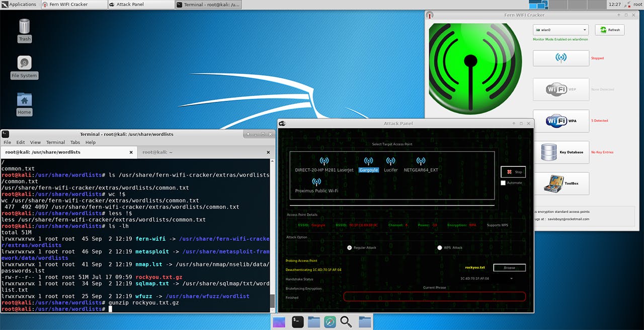The image size is (644, 330).
Task: Expand the handshake MAC address dropdown
Action: [512, 278]
